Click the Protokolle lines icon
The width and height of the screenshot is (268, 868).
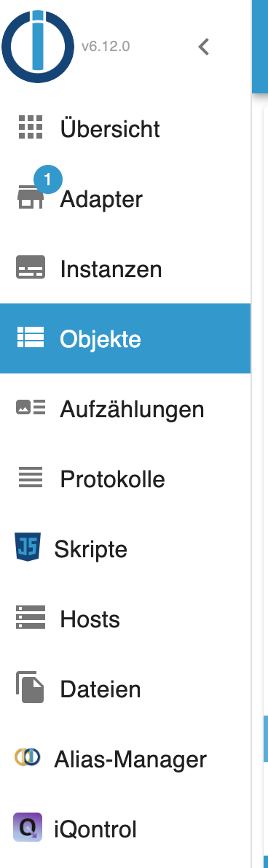click(x=31, y=476)
